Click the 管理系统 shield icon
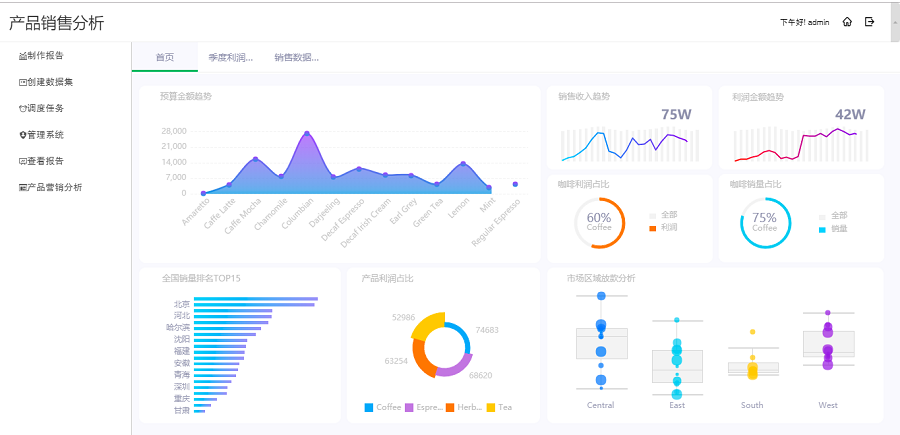The height and width of the screenshot is (435, 900). pyautogui.click(x=23, y=135)
